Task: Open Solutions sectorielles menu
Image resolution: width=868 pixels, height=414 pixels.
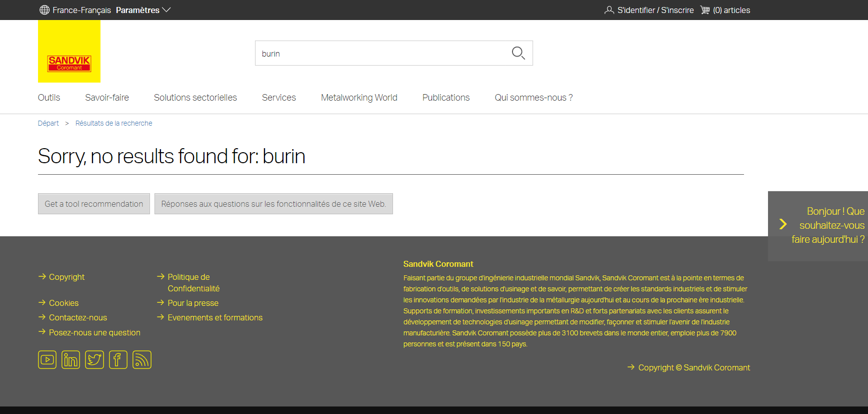Action: click(195, 98)
